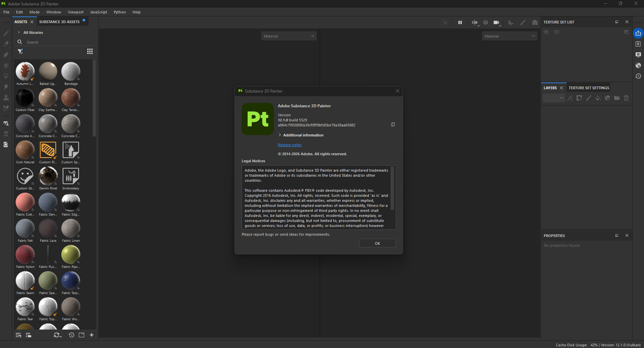Take a viewport screenshot with the camera icon

(535, 22)
